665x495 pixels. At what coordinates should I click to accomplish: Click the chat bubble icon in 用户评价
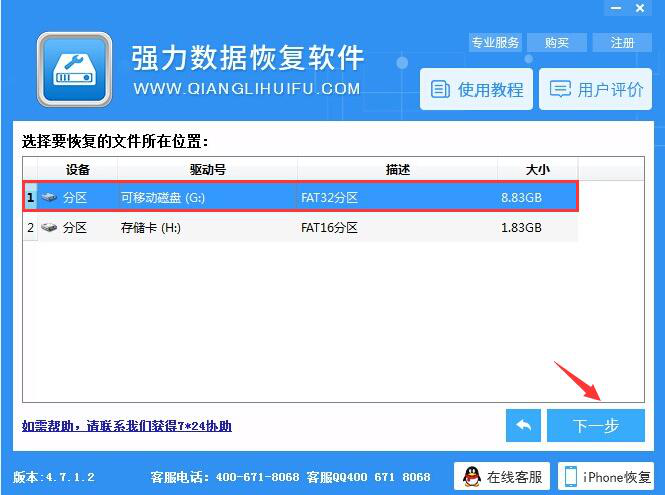pos(560,89)
